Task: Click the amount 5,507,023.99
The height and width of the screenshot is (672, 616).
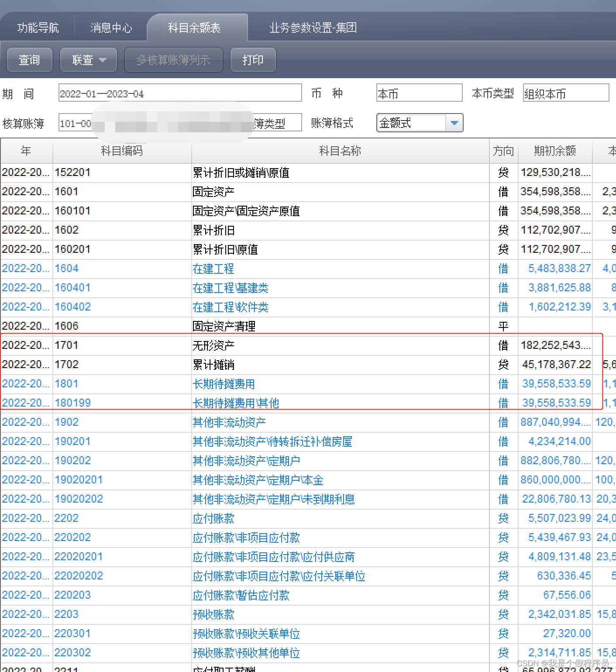Action: pyautogui.click(x=559, y=518)
